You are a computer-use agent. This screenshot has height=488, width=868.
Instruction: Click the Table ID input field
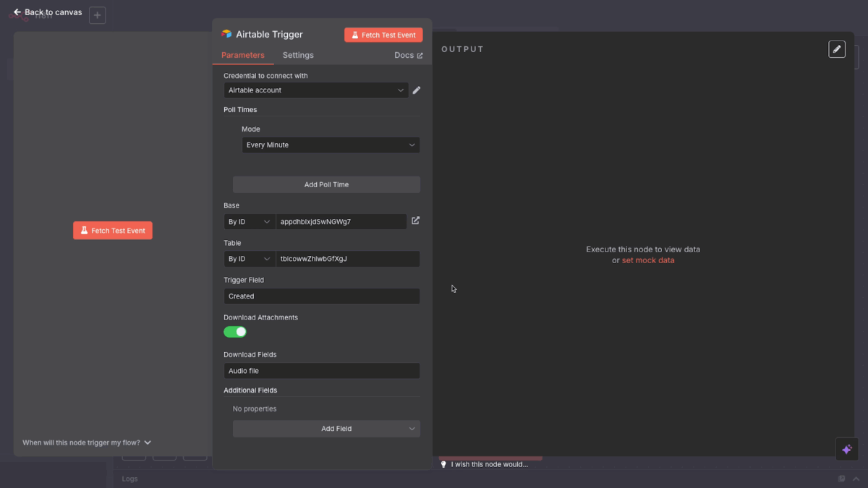tap(348, 259)
